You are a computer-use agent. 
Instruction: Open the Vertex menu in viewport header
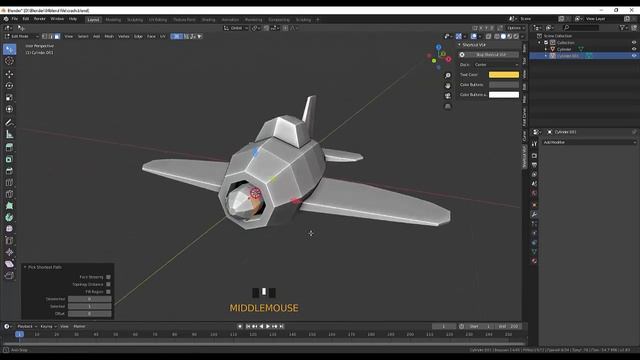coord(124,36)
